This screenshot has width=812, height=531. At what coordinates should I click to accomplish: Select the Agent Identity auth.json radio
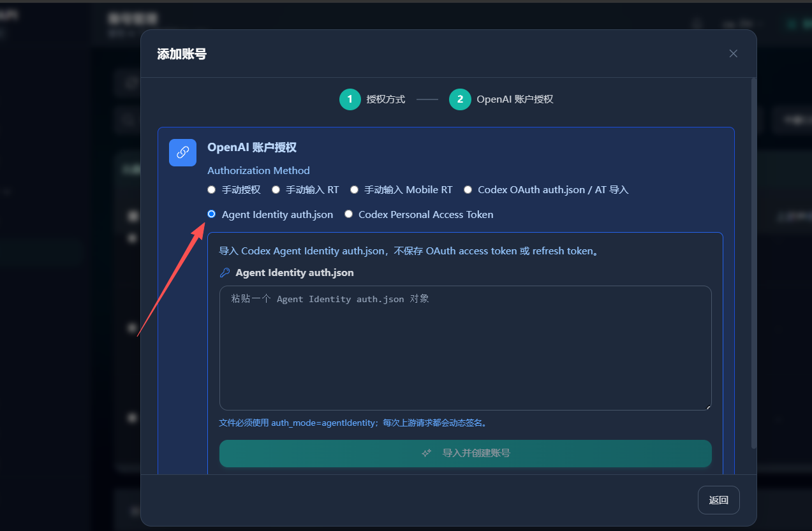[212, 214]
